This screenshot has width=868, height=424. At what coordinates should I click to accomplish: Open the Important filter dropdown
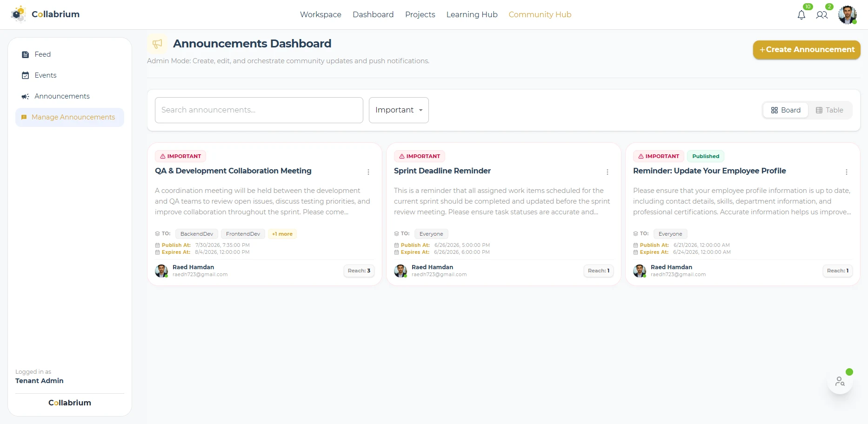pyautogui.click(x=399, y=110)
